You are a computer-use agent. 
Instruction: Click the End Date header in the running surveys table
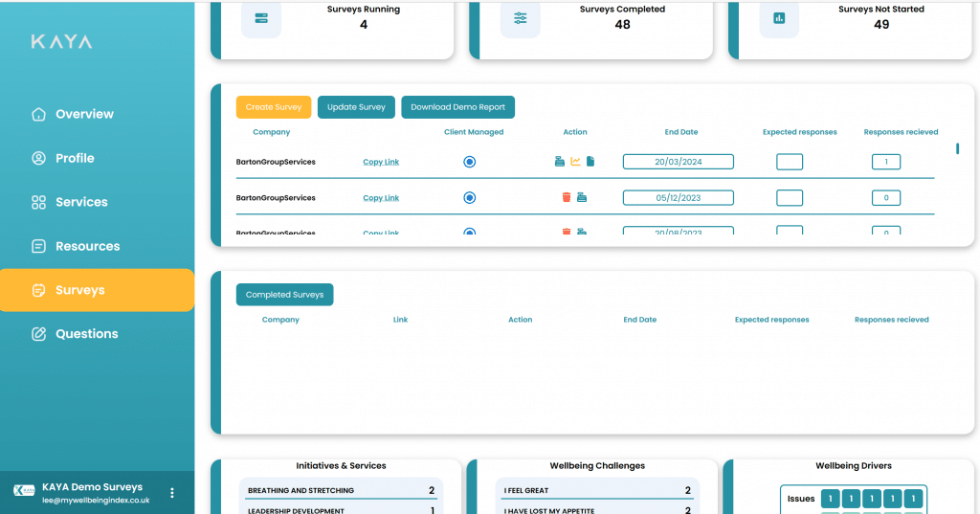click(x=681, y=132)
